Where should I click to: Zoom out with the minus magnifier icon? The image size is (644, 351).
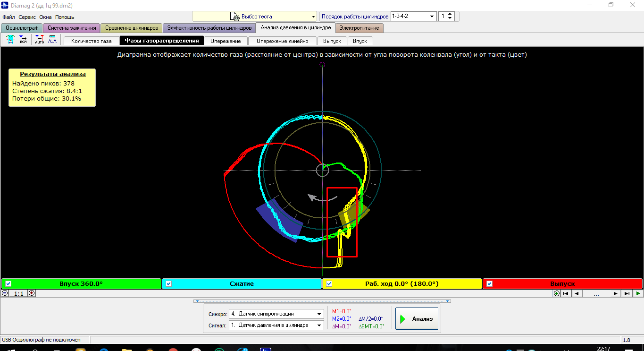[x=5, y=293]
